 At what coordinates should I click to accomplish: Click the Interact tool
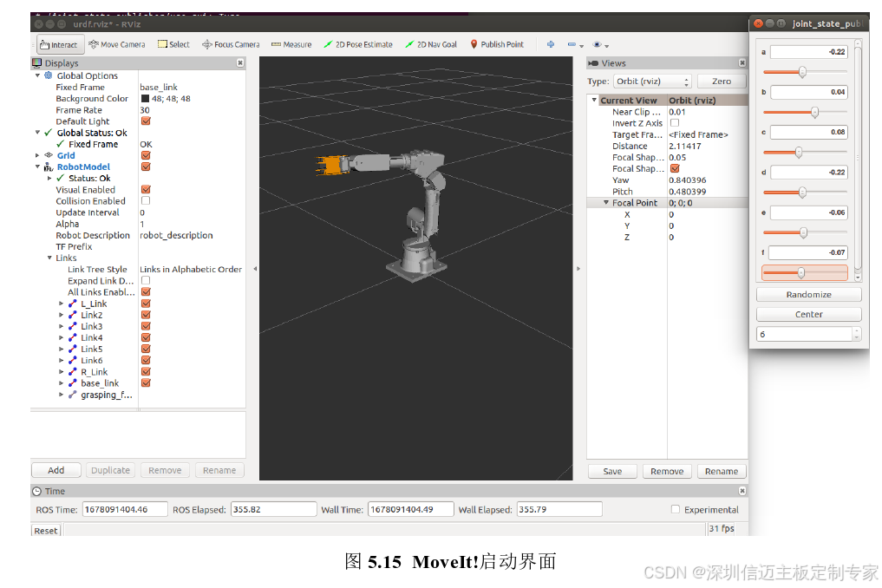58,45
